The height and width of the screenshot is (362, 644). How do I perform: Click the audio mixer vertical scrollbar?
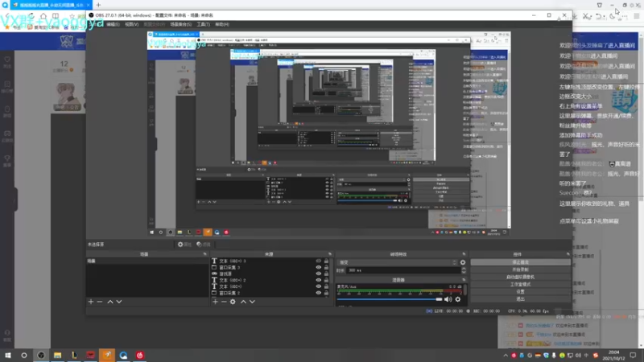[x=465, y=290]
